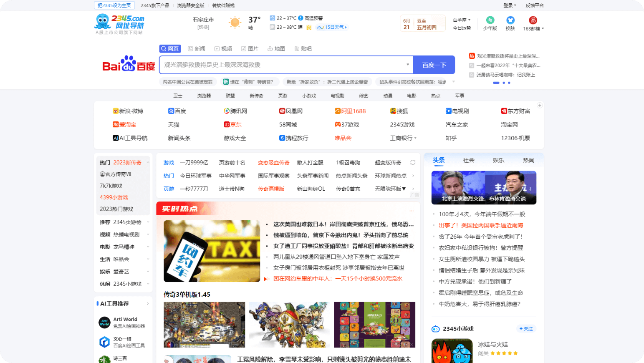644x363 pixels.
Task: Switch to 社会 news tab
Action: pyautogui.click(x=469, y=160)
